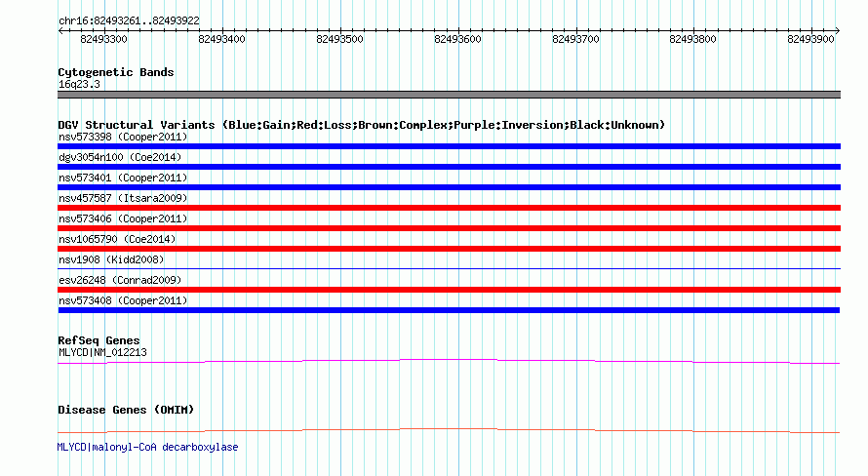
Task: Click the 16q23.3 band label
Action: click(79, 84)
